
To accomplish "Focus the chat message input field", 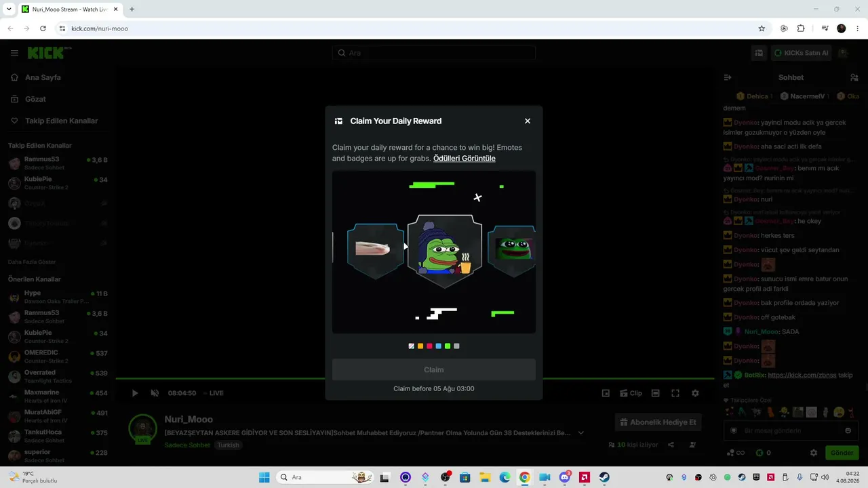I will (x=791, y=430).
